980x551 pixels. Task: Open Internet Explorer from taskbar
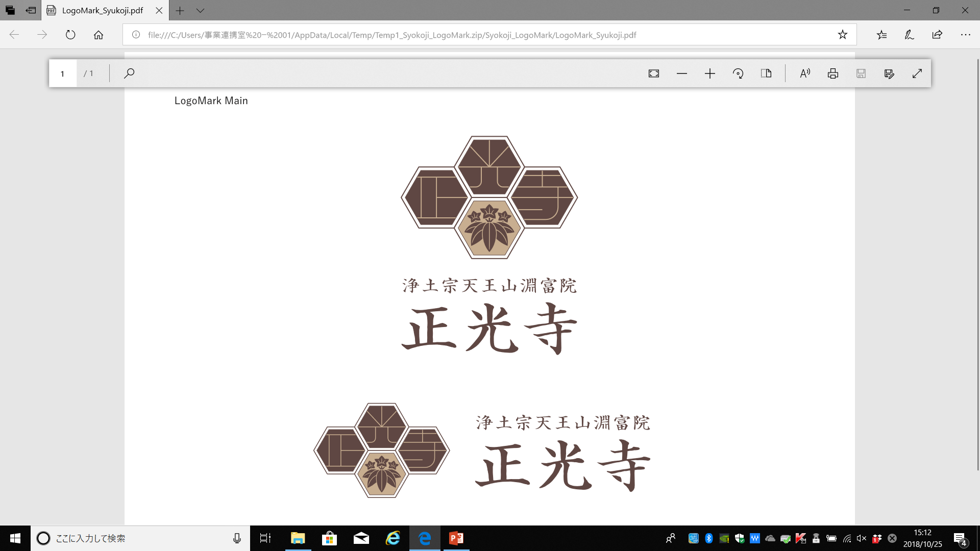(x=393, y=538)
